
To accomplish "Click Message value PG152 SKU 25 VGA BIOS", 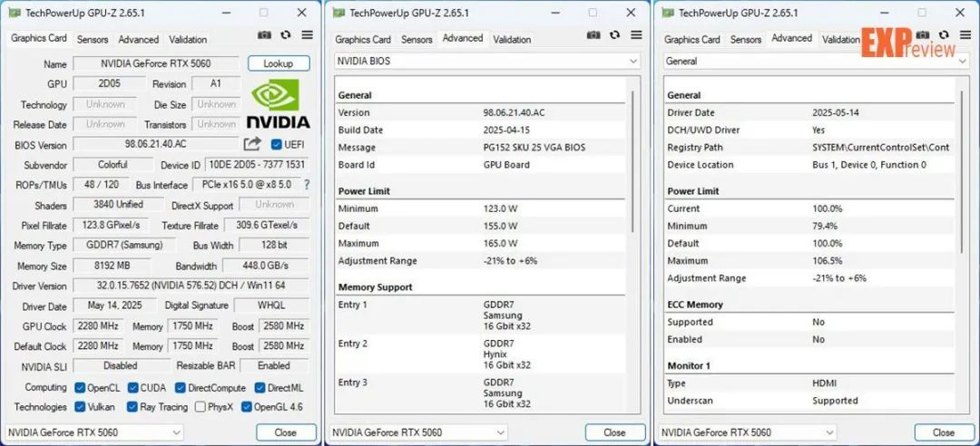I will [534, 148].
